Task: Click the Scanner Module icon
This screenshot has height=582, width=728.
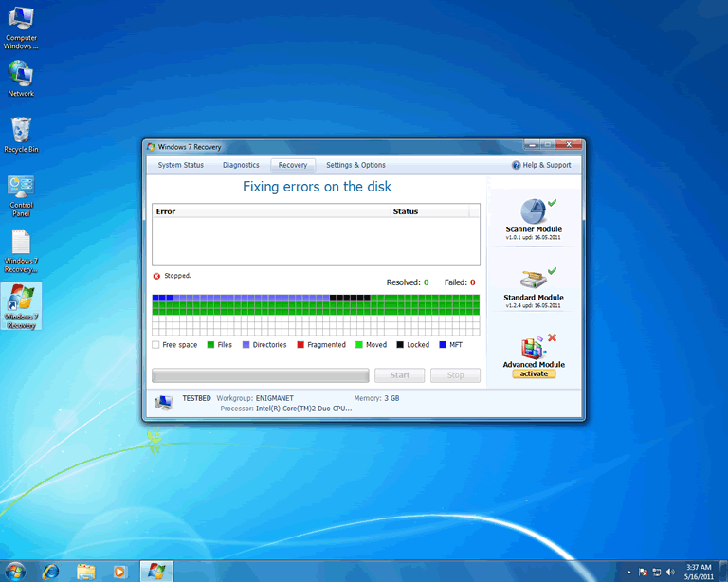Action: (x=533, y=211)
